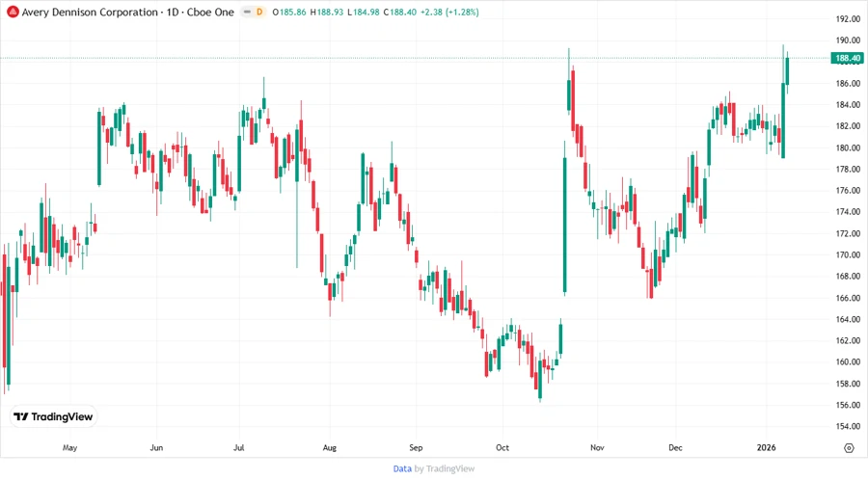Click the high value H188.93

327,12
